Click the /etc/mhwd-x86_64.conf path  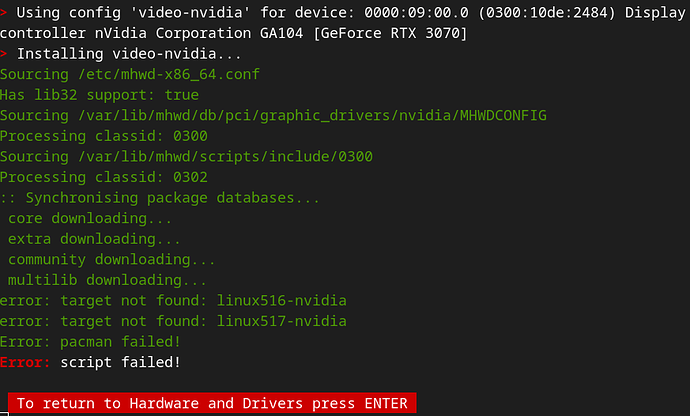coord(169,74)
